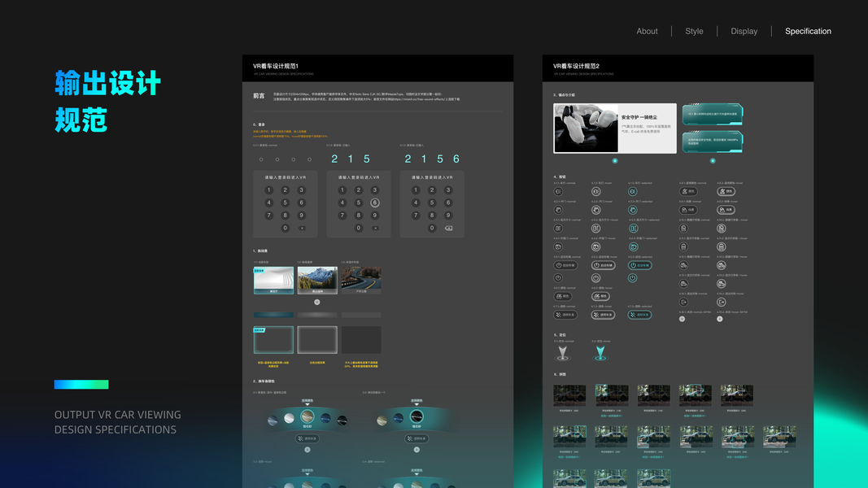The image size is (868, 488).
Task: Click the hover-state seat color pill button
Action: click(726, 191)
